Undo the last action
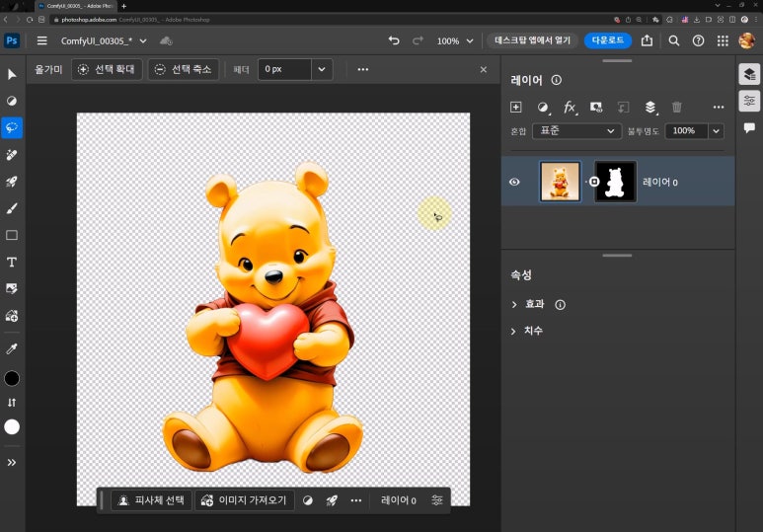The width and height of the screenshot is (763, 532). [394, 40]
